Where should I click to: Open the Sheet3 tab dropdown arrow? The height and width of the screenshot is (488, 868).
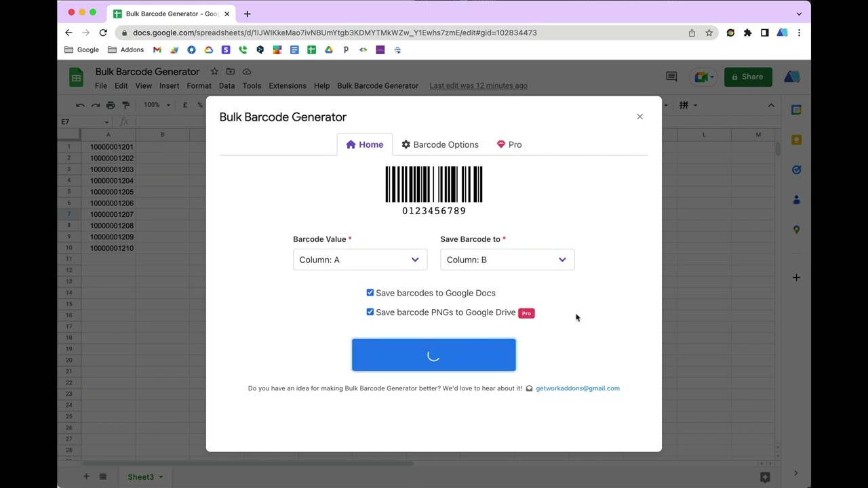[161, 477]
